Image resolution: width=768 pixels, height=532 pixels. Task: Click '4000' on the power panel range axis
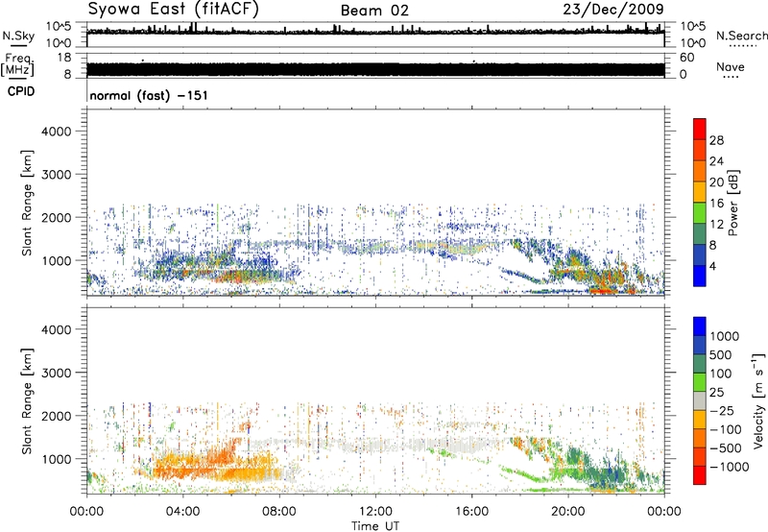(x=57, y=132)
